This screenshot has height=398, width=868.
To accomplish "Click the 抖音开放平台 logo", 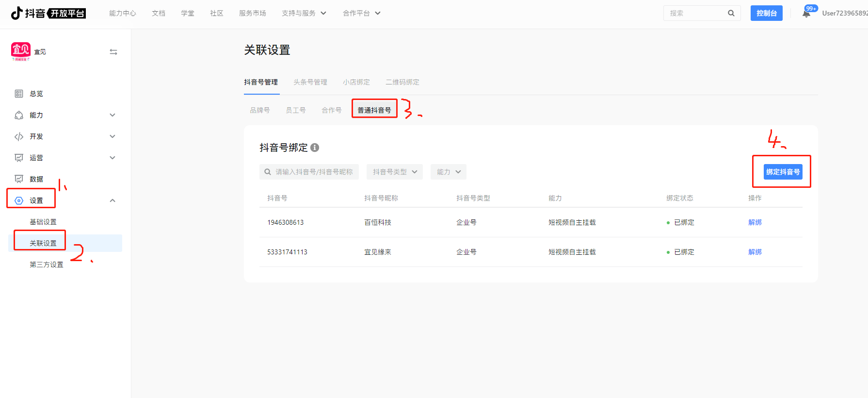I will pyautogui.click(x=48, y=13).
